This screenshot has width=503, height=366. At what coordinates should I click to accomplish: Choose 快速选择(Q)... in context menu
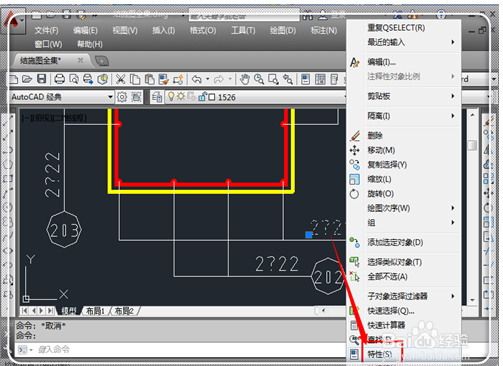391,311
